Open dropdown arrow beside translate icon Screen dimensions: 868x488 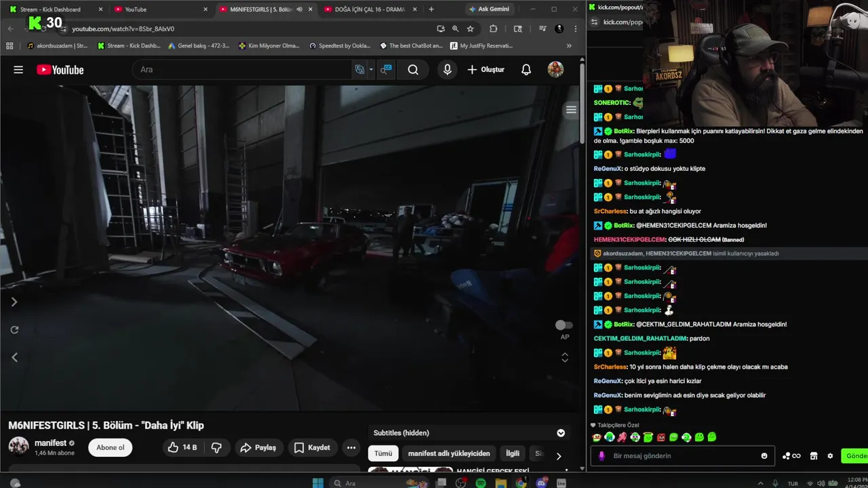pyautogui.click(x=371, y=70)
